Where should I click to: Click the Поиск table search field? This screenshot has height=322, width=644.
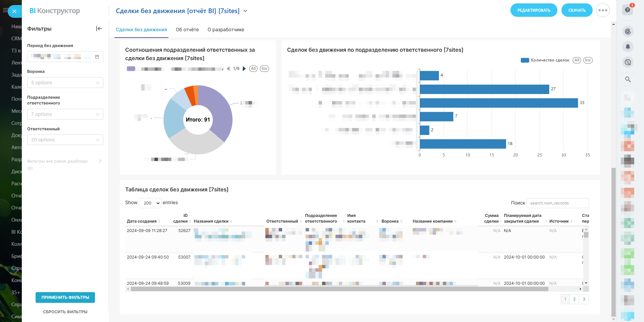[x=557, y=203]
